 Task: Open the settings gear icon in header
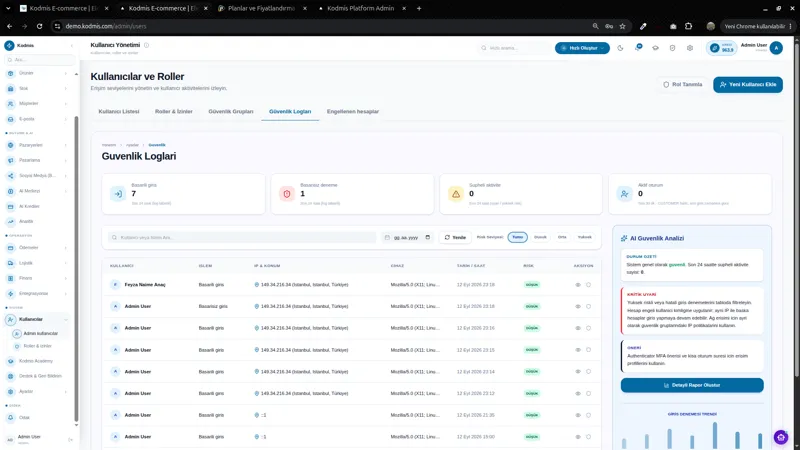[690, 48]
